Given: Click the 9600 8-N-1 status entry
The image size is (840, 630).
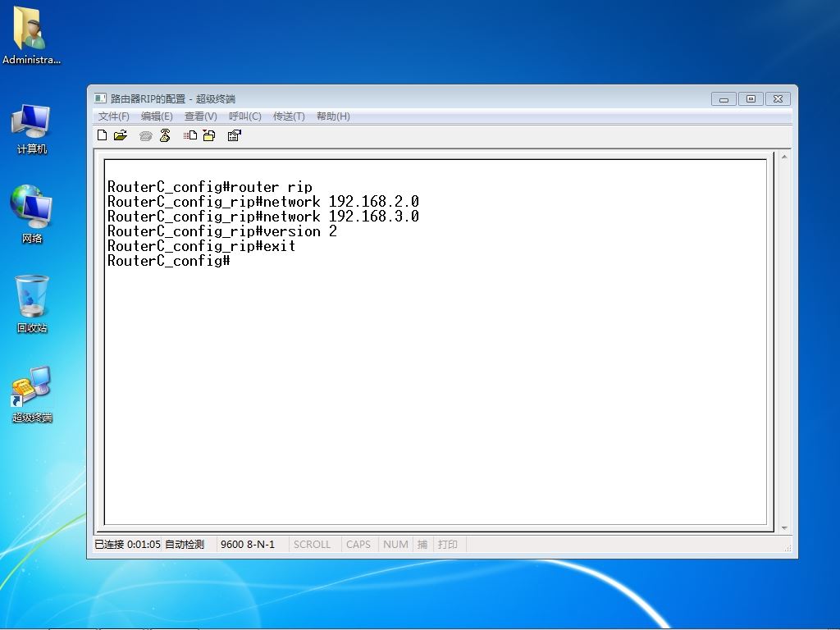Looking at the screenshot, I should pos(248,545).
